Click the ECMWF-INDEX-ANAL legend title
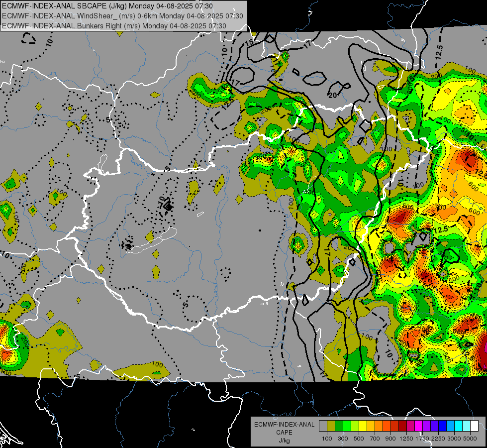The width and height of the screenshot is (487, 448). point(284,425)
